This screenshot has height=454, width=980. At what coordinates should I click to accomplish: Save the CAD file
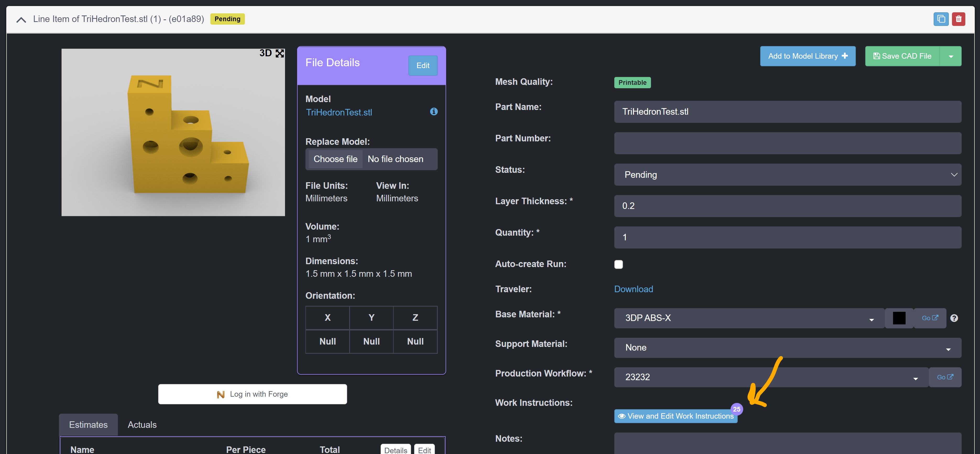pos(902,56)
